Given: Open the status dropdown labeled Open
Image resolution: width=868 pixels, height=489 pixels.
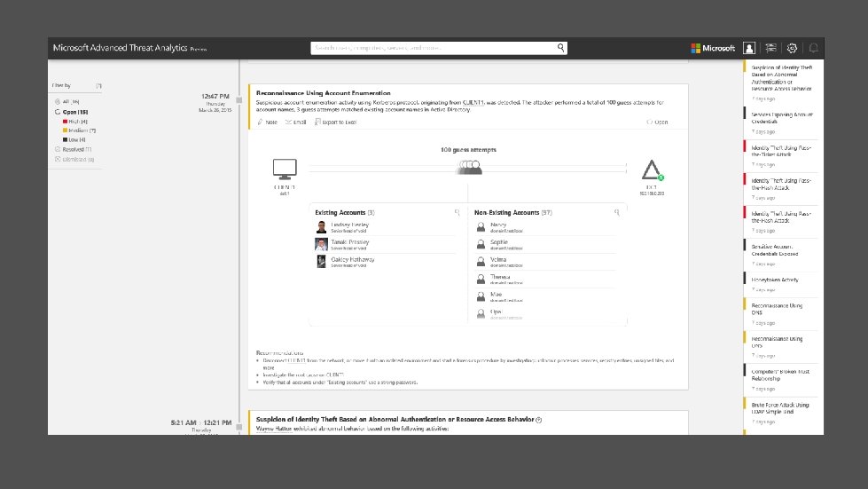Looking at the screenshot, I should [658, 122].
